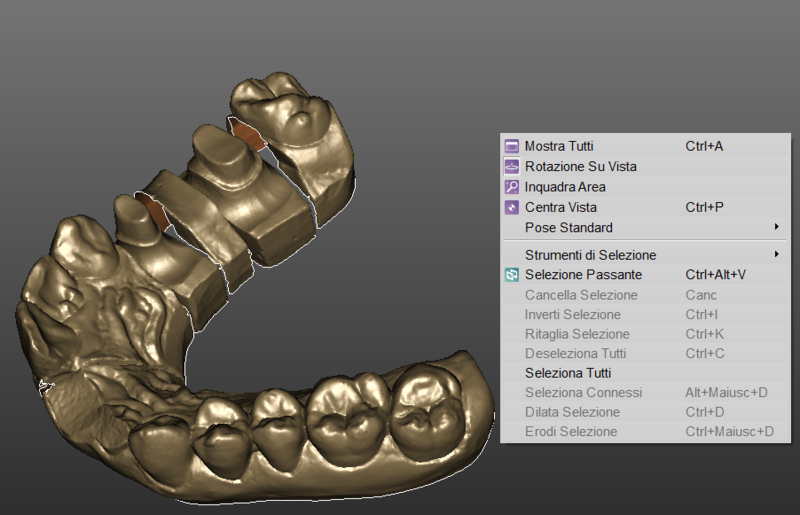The image size is (800, 515).
Task: Click the Mostra Tutti icon
Action: tap(512, 146)
